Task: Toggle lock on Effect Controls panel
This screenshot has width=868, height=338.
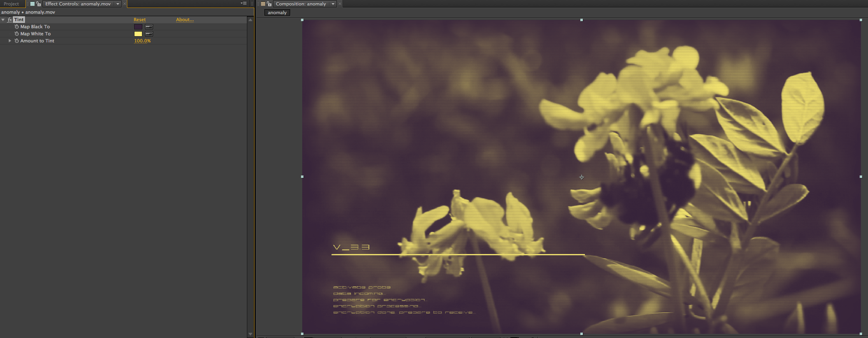Action: pos(39,4)
